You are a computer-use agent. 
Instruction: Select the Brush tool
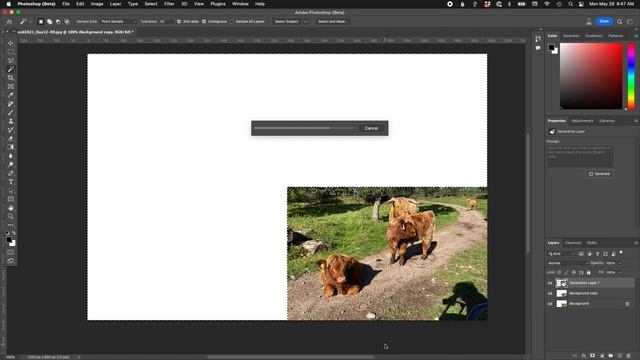point(11,113)
